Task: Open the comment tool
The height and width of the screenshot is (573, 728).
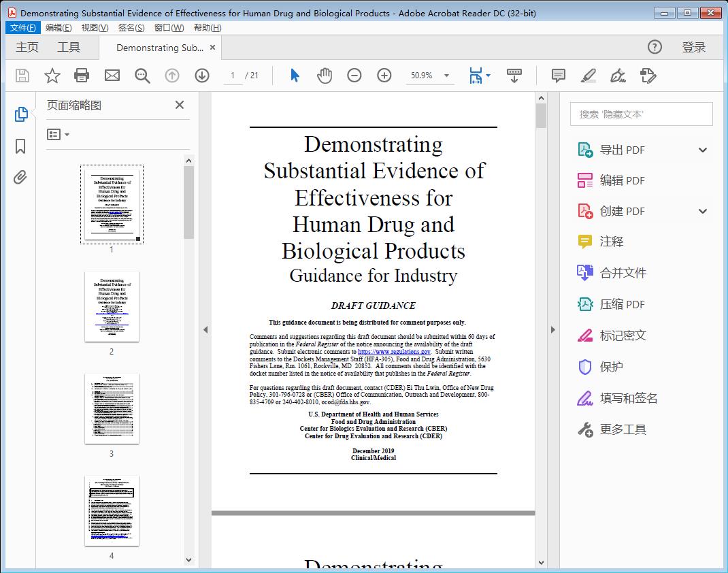Action: click(558, 76)
